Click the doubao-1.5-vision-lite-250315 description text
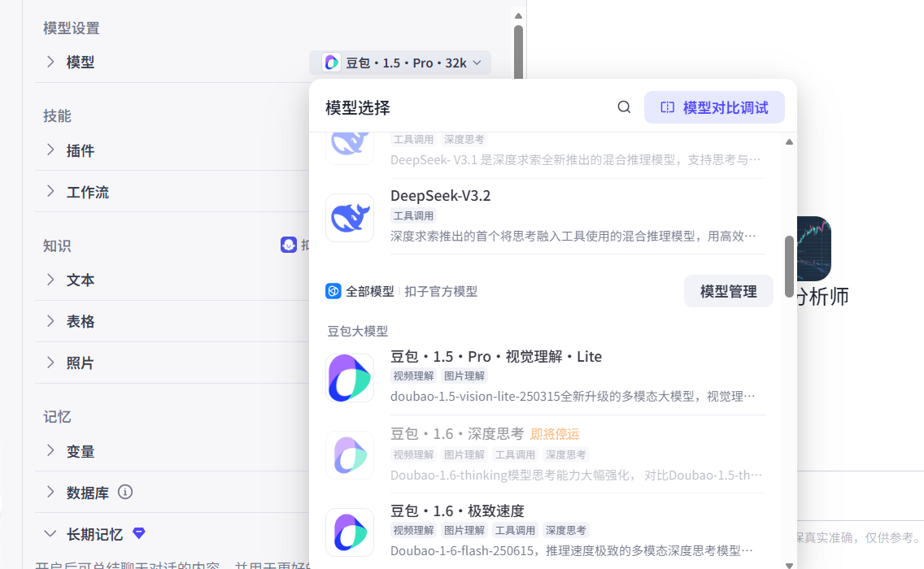Viewport: 924px width, 569px height. pyautogui.click(x=573, y=397)
